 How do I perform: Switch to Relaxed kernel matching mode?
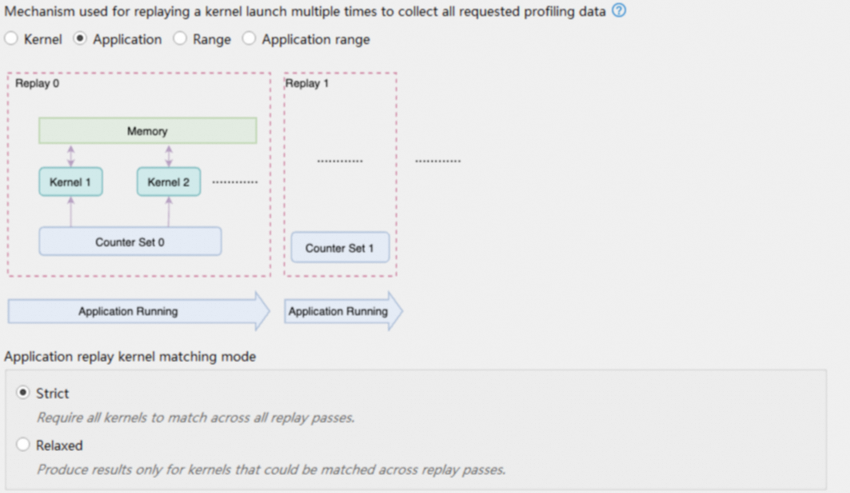pos(23,445)
